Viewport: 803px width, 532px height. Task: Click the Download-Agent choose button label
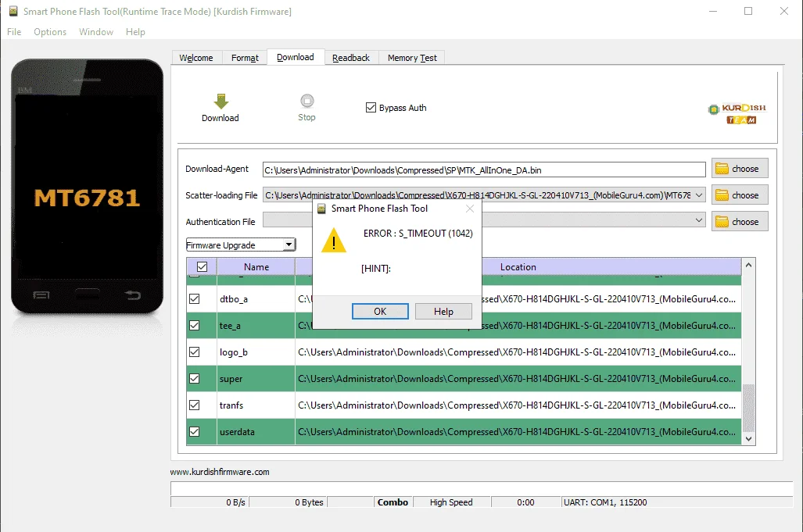click(745, 169)
